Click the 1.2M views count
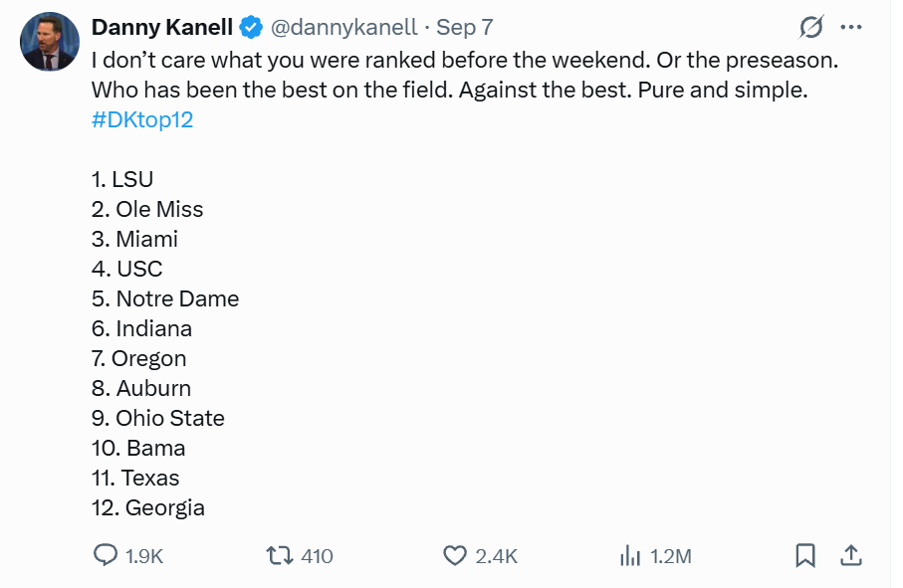The image size is (903, 588). (x=671, y=556)
